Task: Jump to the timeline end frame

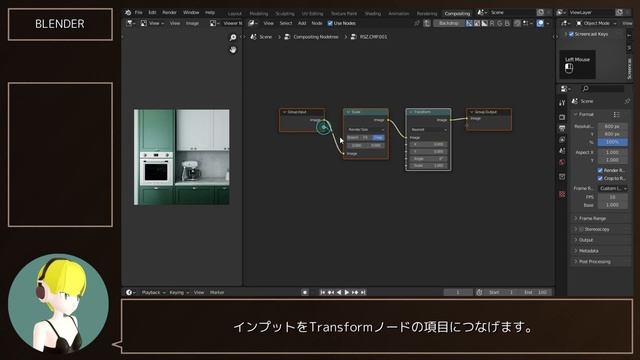Action: (x=363, y=293)
